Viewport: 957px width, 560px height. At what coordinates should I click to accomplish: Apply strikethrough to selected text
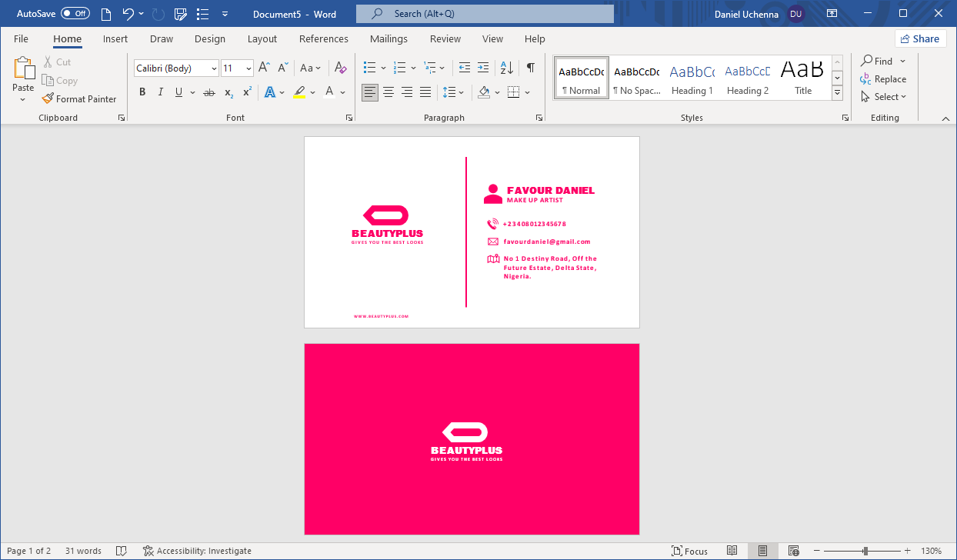tap(208, 92)
